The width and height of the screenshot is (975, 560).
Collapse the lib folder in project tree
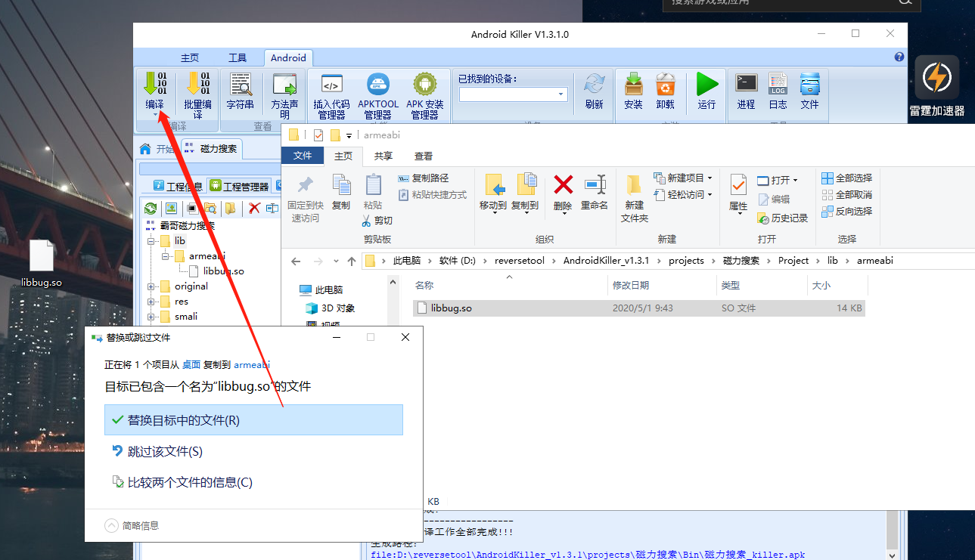(151, 241)
